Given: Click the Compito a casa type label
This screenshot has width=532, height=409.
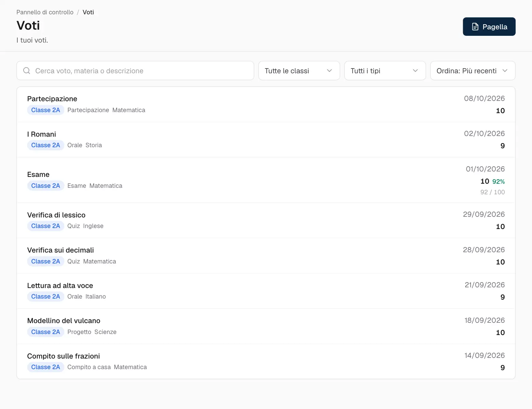Looking at the screenshot, I should pyautogui.click(x=89, y=367).
